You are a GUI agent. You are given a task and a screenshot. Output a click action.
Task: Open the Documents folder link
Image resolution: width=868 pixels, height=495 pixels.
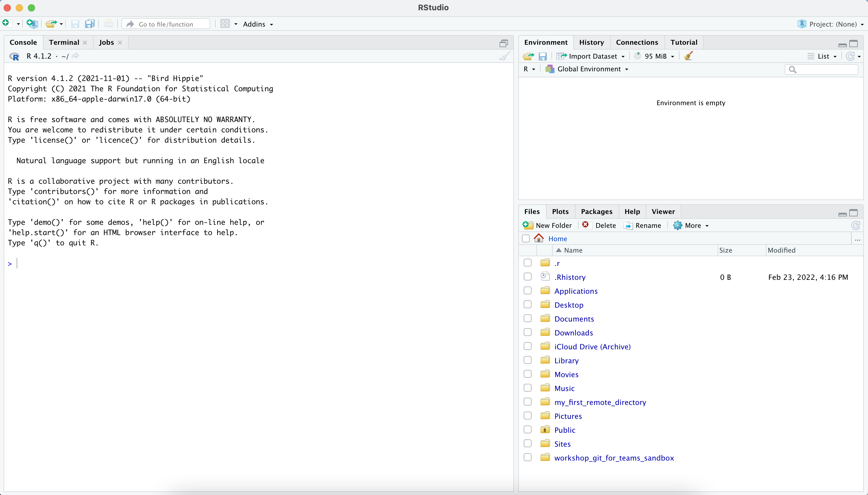pyautogui.click(x=574, y=319)
